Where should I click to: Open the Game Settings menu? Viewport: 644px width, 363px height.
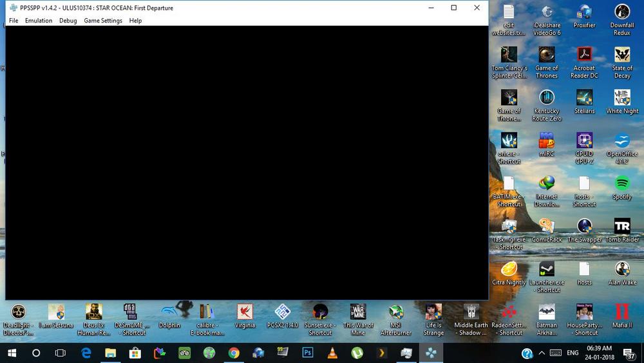click(x=103, y=21)
